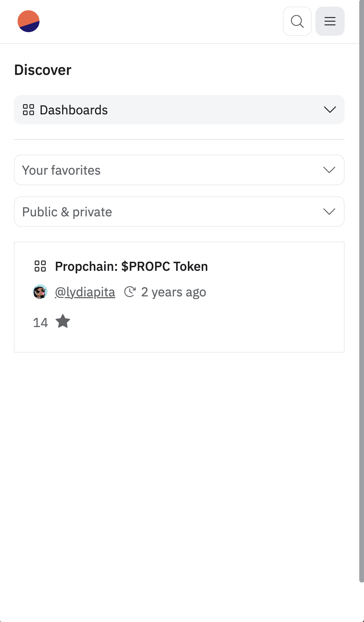Toggle the favorite star on Propchain

coord(63,322)
